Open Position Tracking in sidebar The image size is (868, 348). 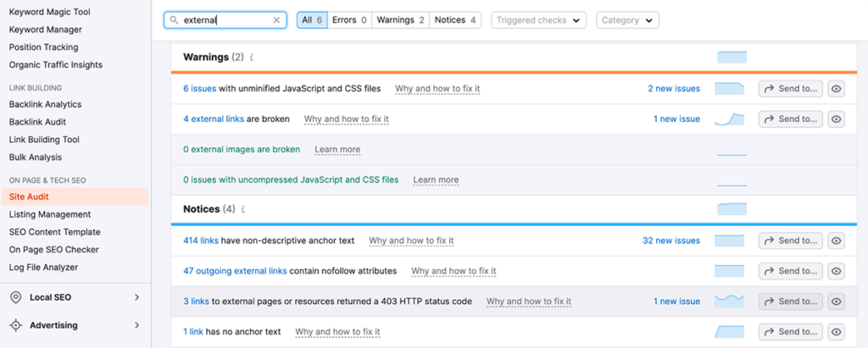44,47
